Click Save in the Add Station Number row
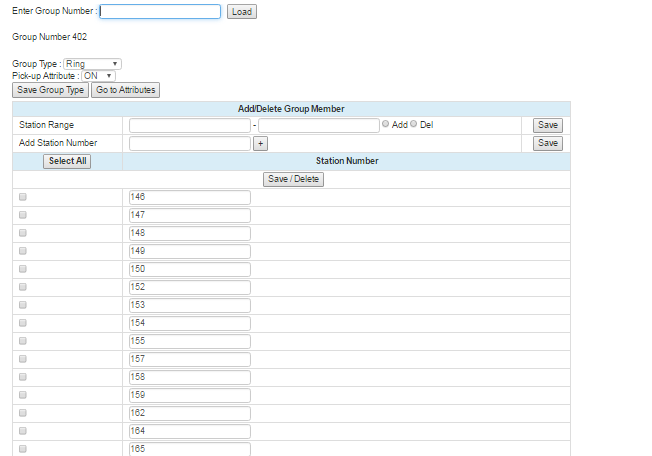Viewport: 652px width, 456px height. (x=547, y=143)
